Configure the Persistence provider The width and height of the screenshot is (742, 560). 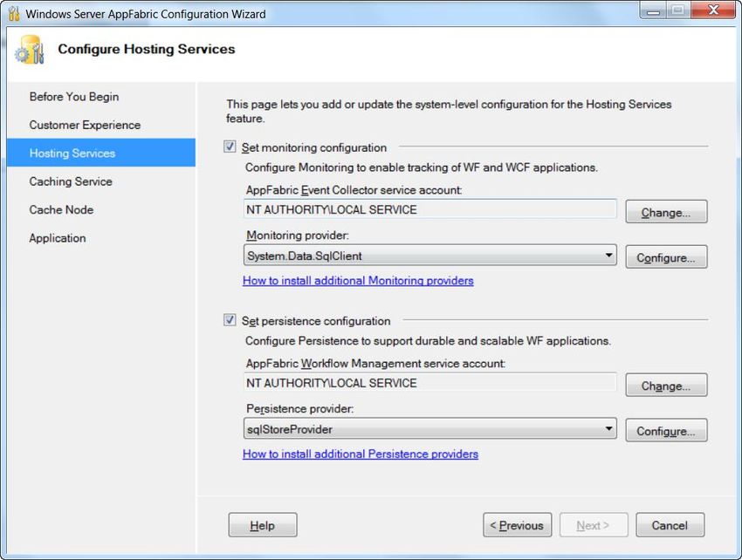tap(666, 430)
